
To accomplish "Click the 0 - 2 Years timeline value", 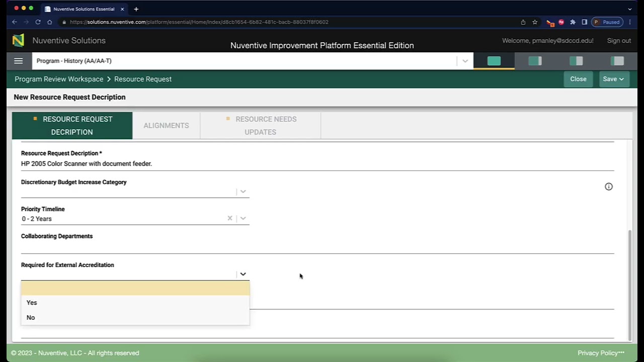I will 37,219.
